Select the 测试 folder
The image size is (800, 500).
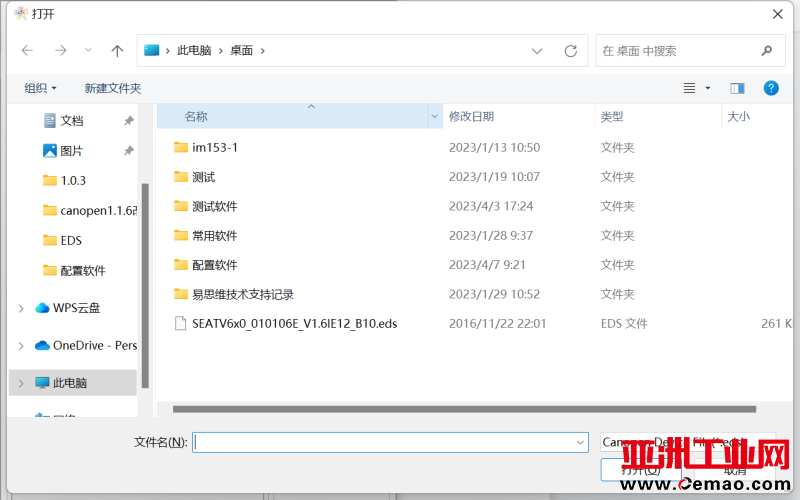coord(203,177)
